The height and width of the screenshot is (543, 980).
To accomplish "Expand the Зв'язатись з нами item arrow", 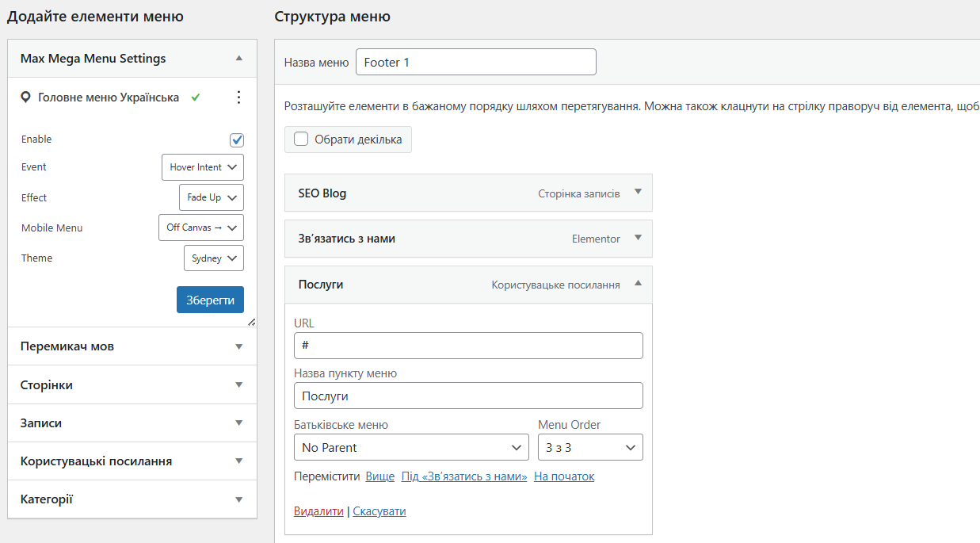I will click(x=638, y=238).
